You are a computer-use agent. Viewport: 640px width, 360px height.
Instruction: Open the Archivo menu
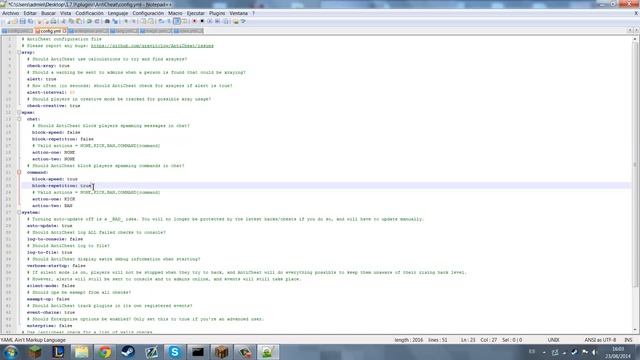[x=11, y=13]
